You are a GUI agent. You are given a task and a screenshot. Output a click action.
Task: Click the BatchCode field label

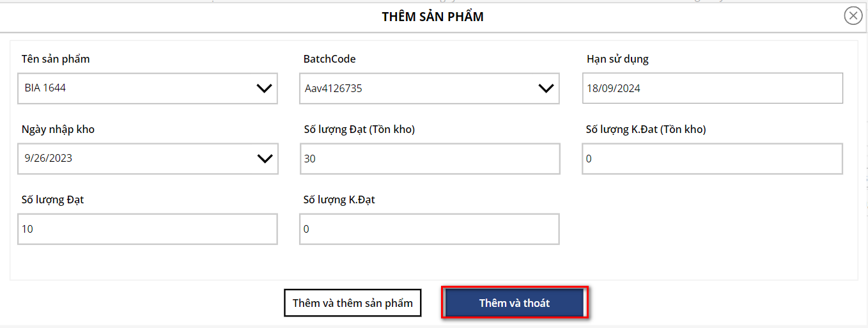329,59
